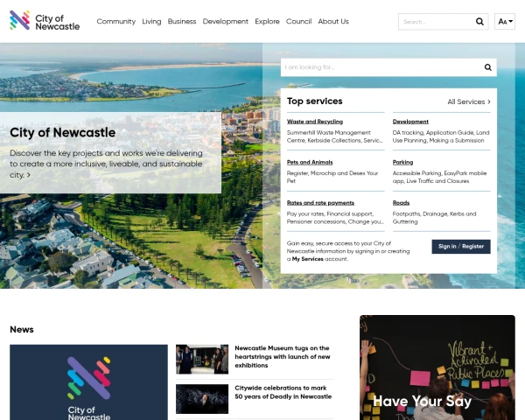Click the large City of Newcastle news feature image
Viewport: 525px width, 420px height.
tap(88, 382)
